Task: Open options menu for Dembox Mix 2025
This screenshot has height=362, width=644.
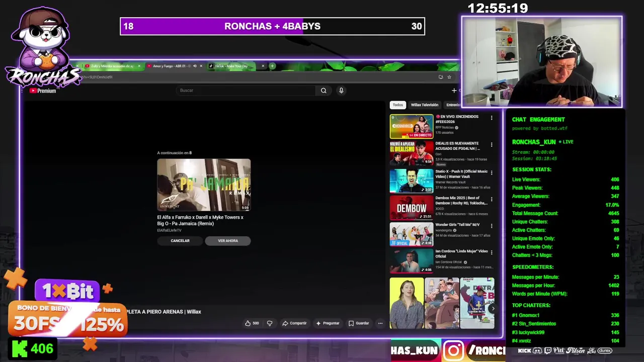Action: point(492,199)
